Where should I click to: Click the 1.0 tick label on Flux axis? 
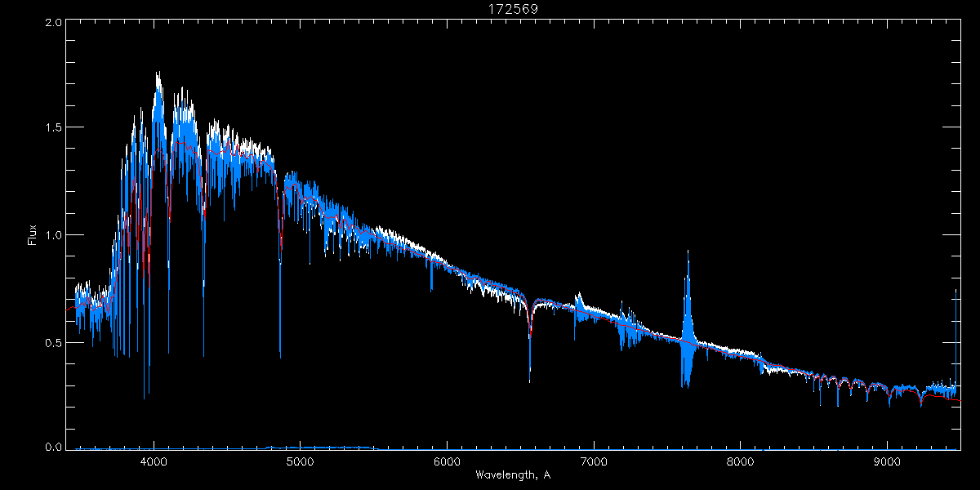(52, 235)
